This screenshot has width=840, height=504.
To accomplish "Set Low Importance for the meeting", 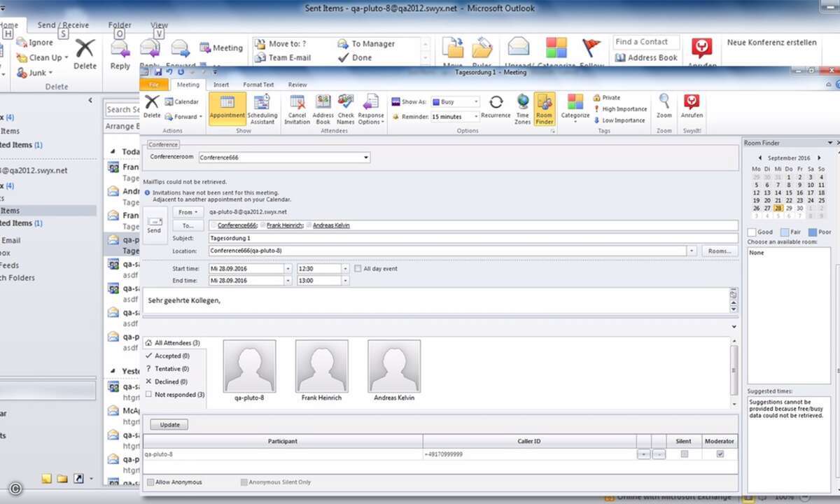I will [x=619, y=120].
